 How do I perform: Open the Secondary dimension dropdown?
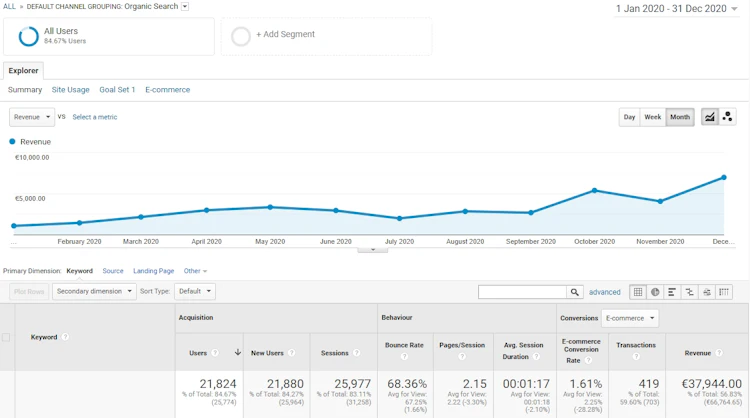coord(94,291)
